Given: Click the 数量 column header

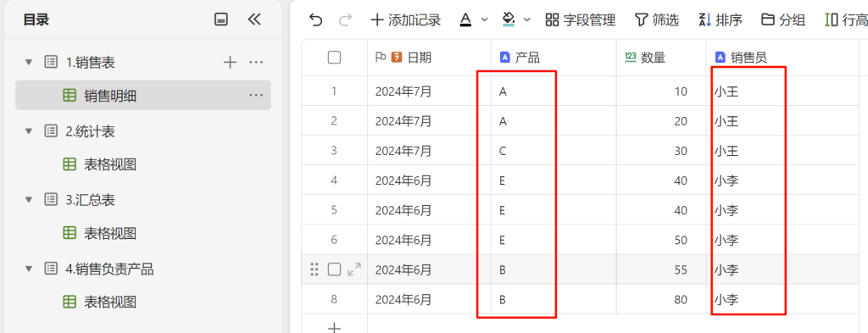Looking at the screenshot, I should point(661,58).
